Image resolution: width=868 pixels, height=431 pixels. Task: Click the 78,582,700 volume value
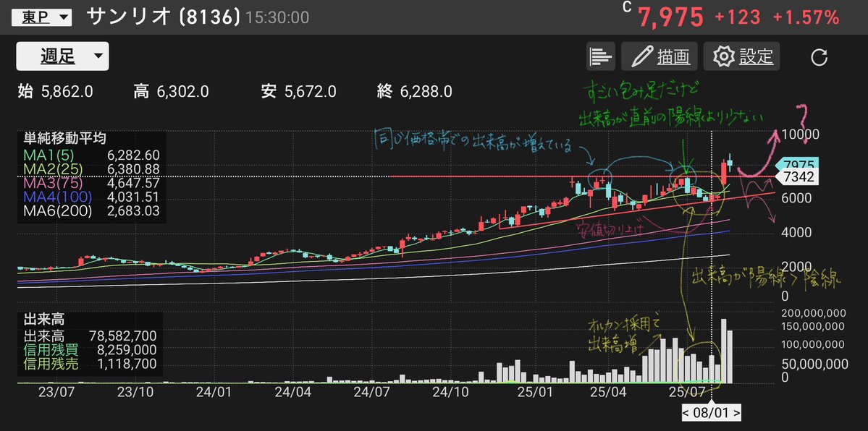point(122,336)
